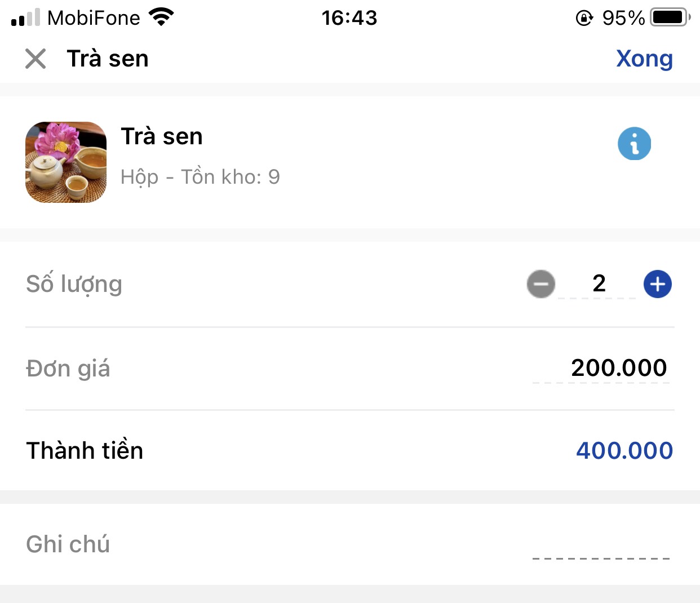Tap the Trà sen product name
Screen dimensions: 700x603
pyautogui.click(x=162, y=136)
